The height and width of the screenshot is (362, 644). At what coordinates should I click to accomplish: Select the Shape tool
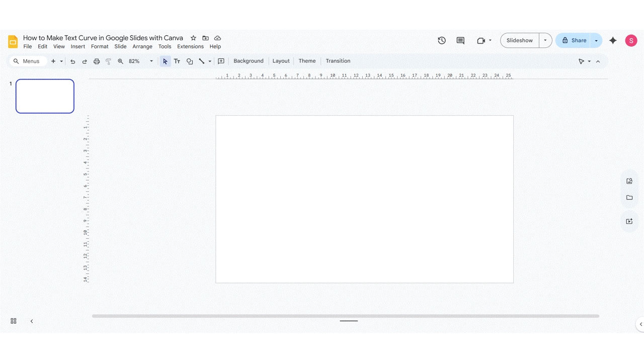[x=190, y=61]
